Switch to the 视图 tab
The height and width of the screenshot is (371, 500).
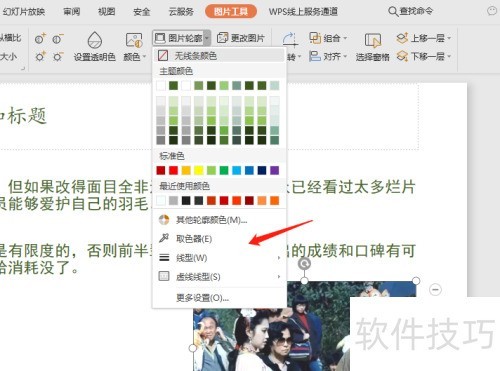106,11
